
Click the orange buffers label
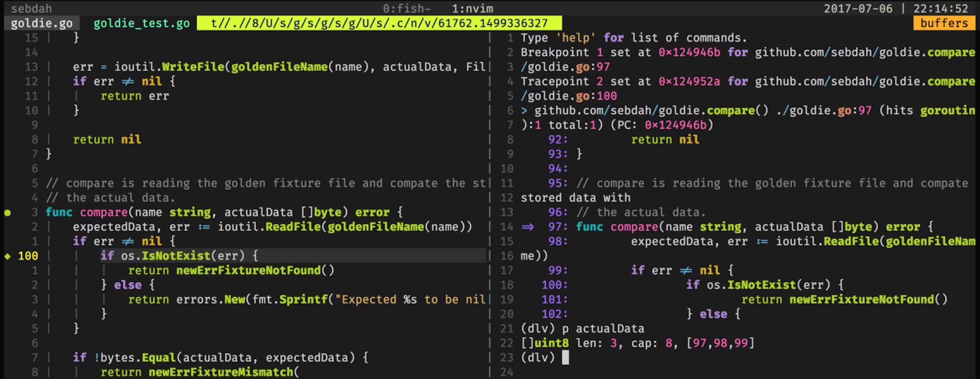click(944, 23)
